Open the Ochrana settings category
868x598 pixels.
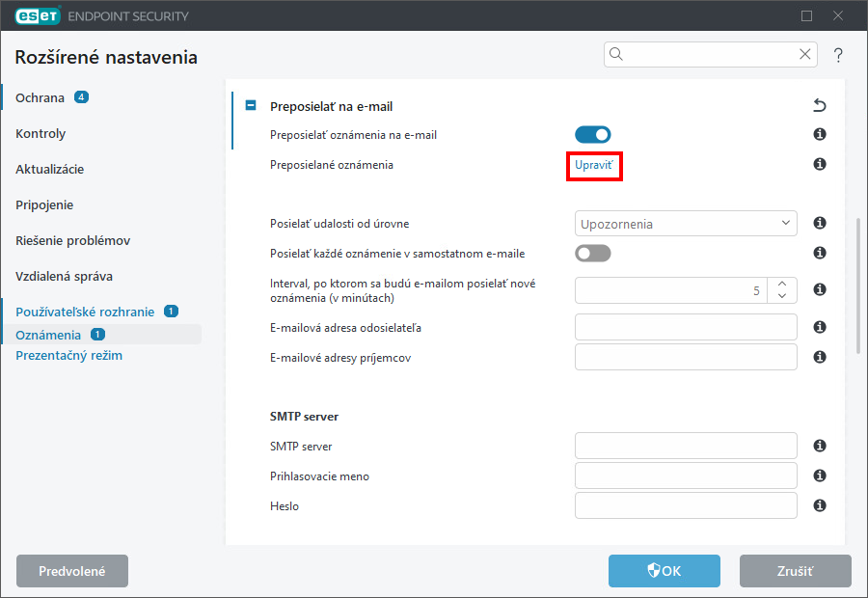click(x=40, y=98)
